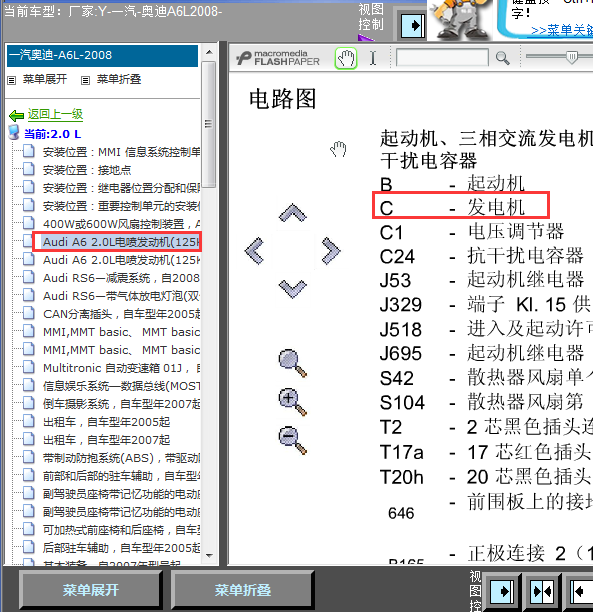The width and height of the screenshot is (593, 612).
Task: Open 安装位置：重要控制单元的安装 item
Action: click(121, 206)
